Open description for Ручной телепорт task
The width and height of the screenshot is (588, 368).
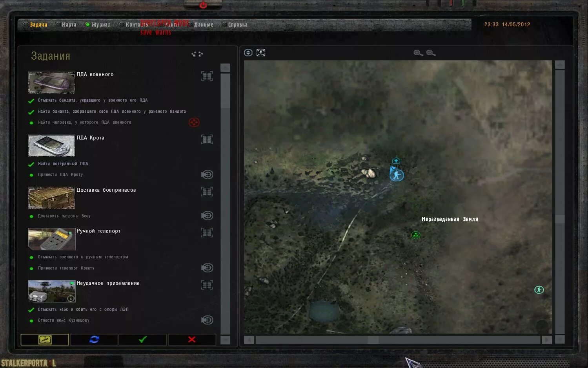(x=207, y=233)
